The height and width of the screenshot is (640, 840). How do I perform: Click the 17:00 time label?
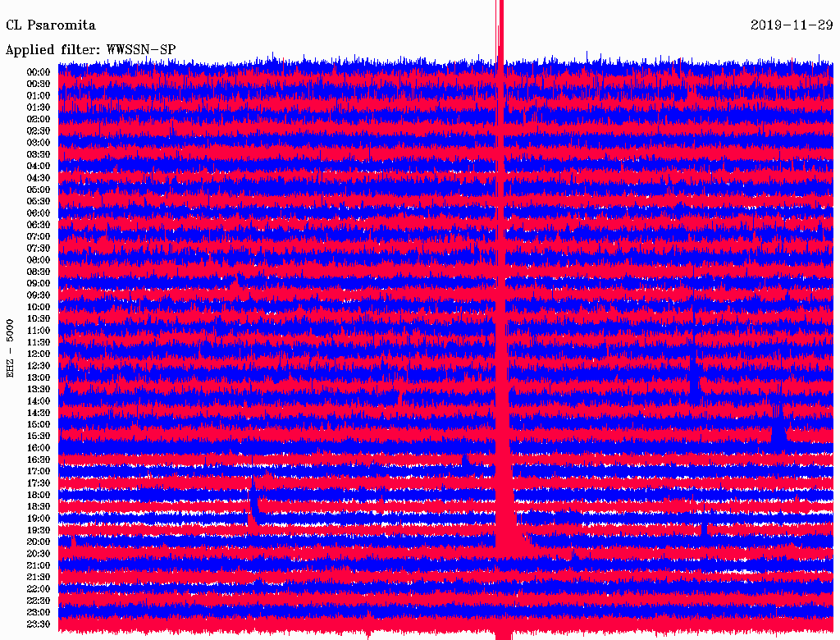click(39, 472)
